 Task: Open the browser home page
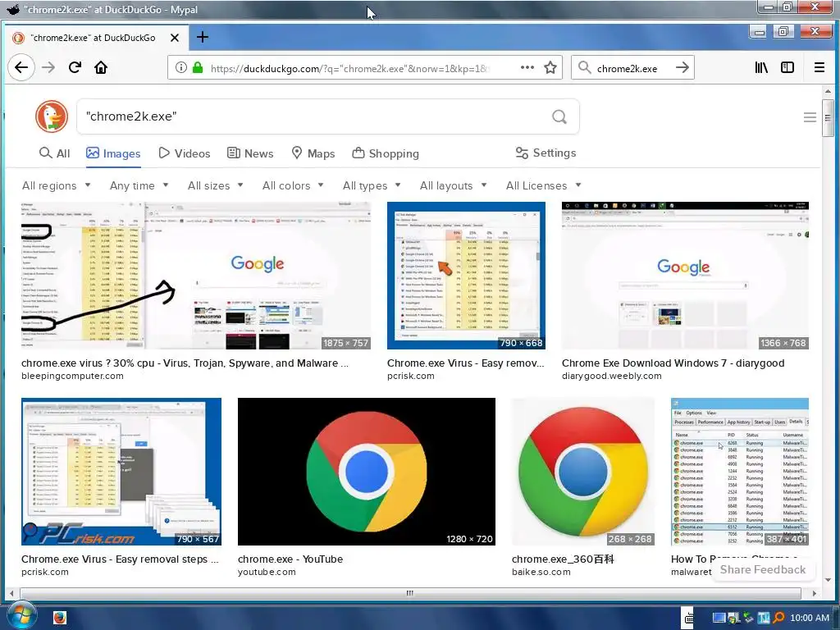[101, 67]
